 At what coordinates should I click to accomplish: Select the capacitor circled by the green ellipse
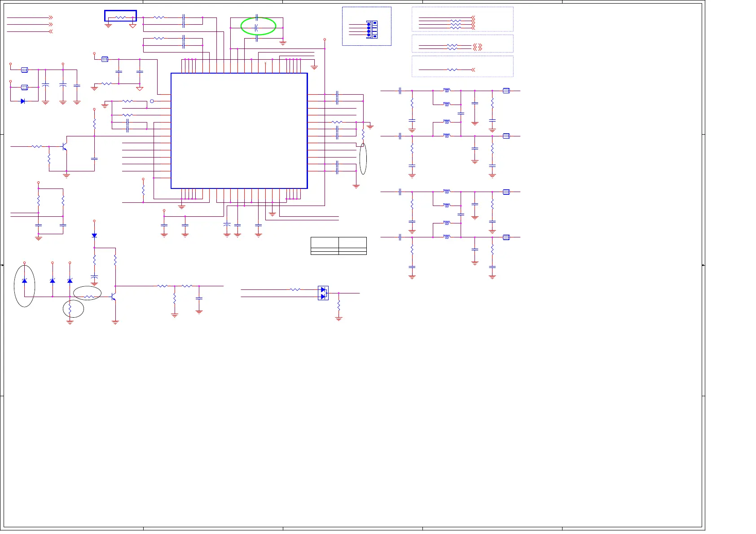pyautogui.click(x=256, y=28)
